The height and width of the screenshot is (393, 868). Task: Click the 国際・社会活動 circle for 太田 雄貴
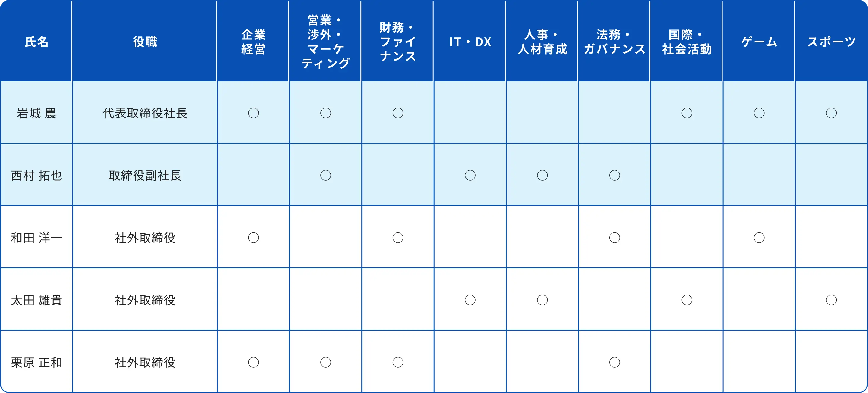(687, 300)
